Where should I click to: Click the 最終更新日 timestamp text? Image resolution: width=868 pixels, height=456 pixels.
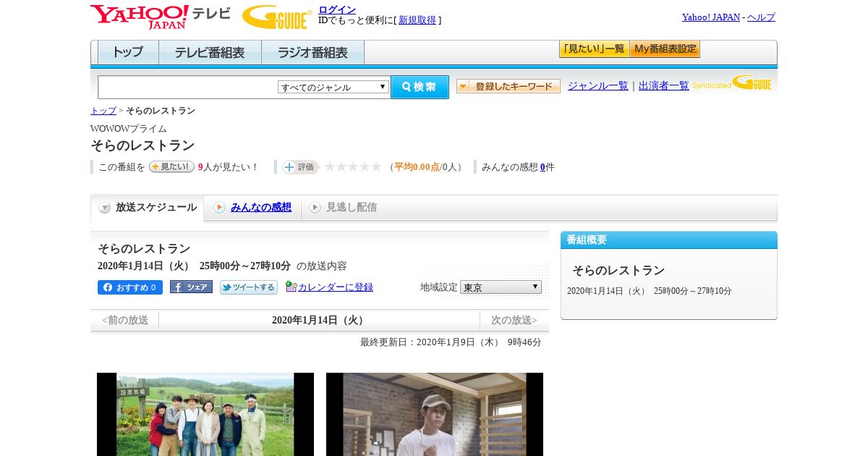click(x=451, y=342)
